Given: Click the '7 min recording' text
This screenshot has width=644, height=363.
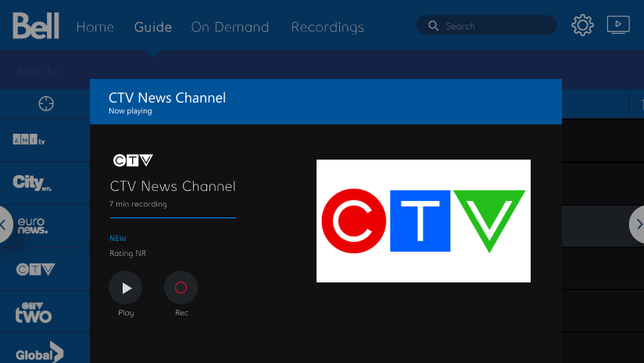Looking at the screenshot, I should click(138, 204).
